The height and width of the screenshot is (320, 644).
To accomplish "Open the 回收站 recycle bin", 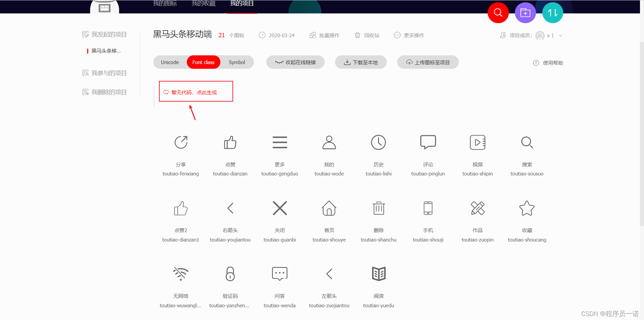I will point(367,35).
